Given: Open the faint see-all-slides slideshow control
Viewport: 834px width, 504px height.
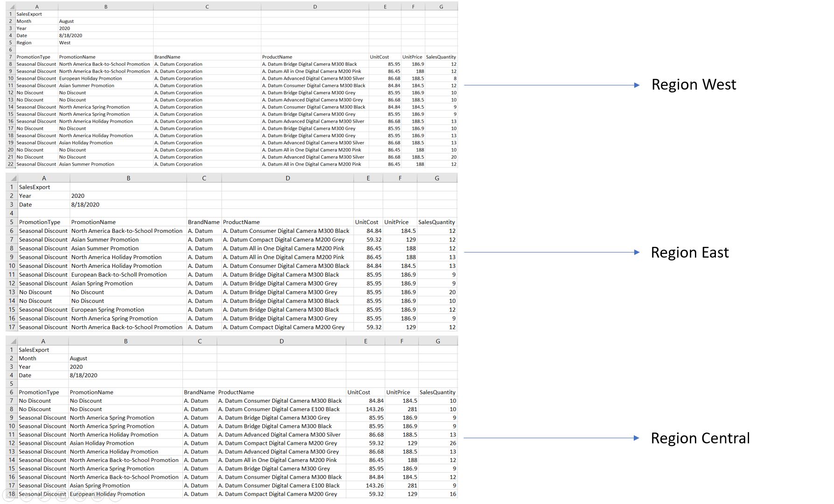Looking at the screenshot, I should point(62,495).
